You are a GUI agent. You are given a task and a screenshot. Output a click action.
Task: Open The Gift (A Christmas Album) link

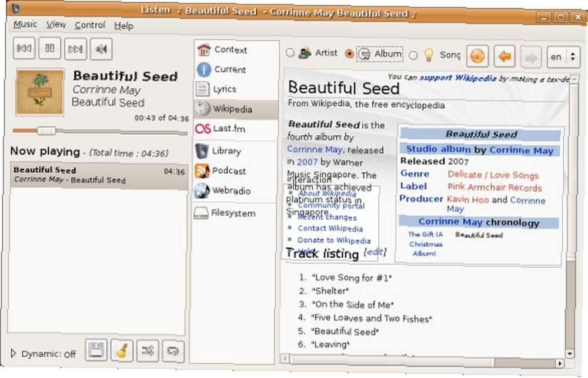425,244
